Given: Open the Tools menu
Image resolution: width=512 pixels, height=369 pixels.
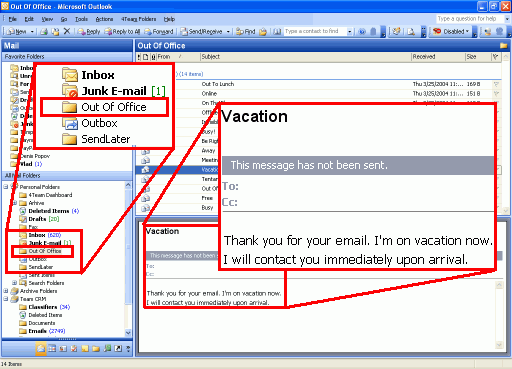Looking at the screenshot, I should click(x=81, y=19).
